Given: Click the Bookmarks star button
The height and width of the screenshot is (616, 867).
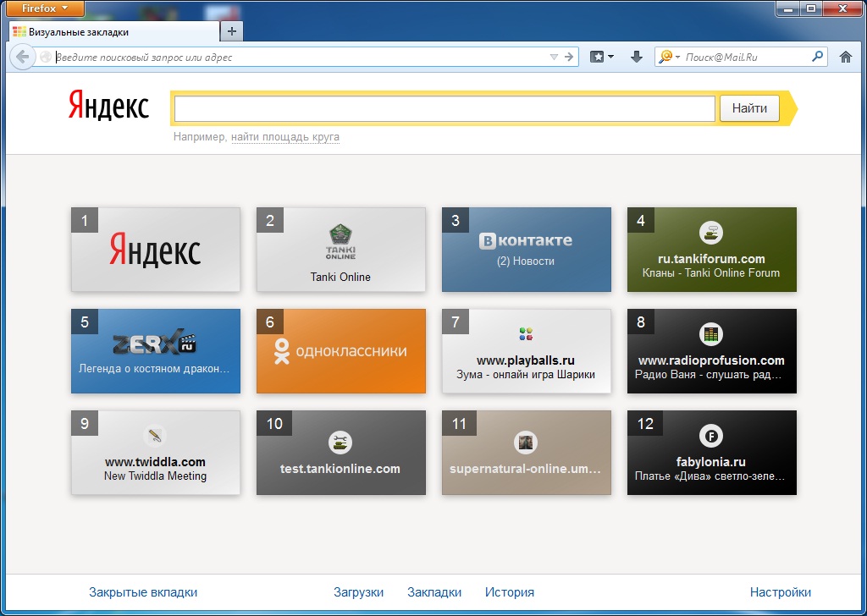Looking at the screenshot, I should tap(597, 57).
